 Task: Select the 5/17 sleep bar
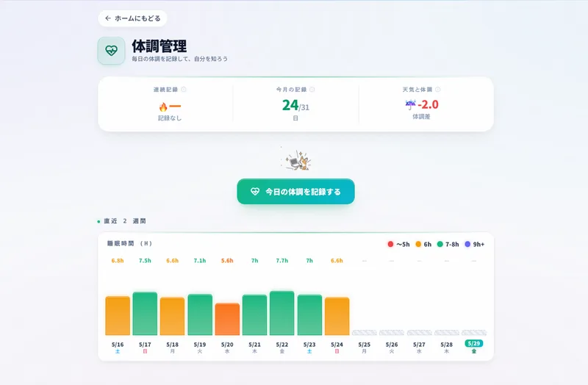pyautogui.click(x=145, y=314)
